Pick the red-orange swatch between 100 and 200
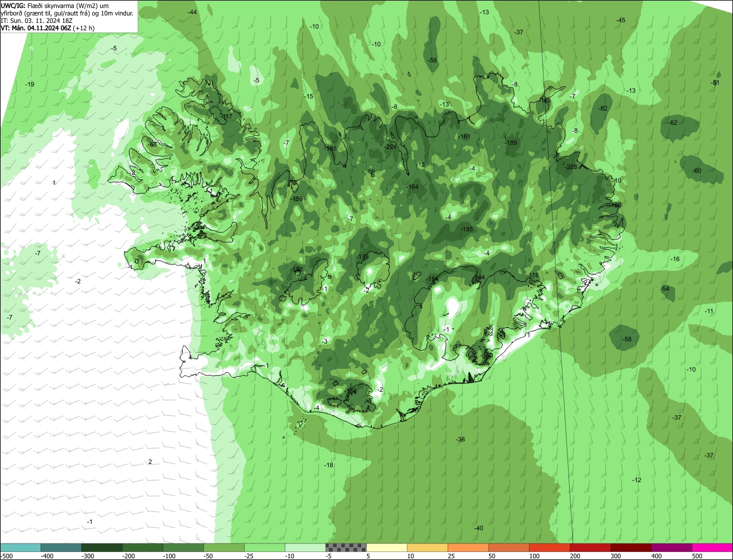The image size is (733, 560). 549,547
